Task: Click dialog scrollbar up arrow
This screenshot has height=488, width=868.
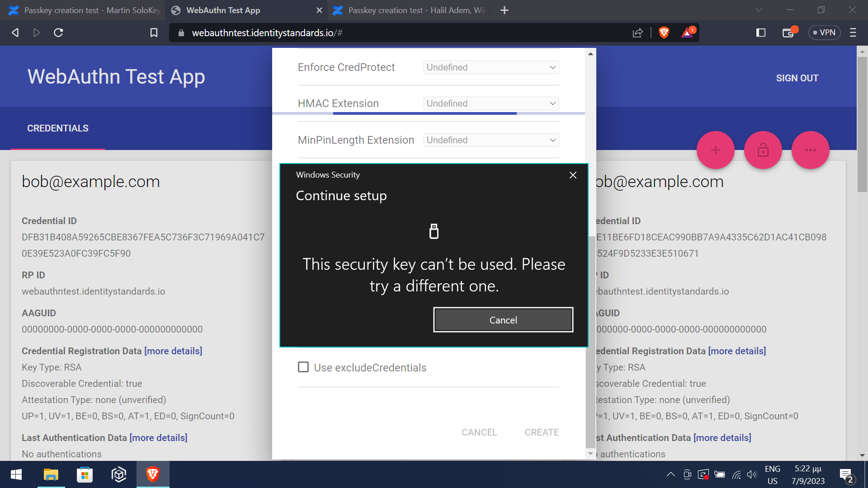Action: (590, 54)
